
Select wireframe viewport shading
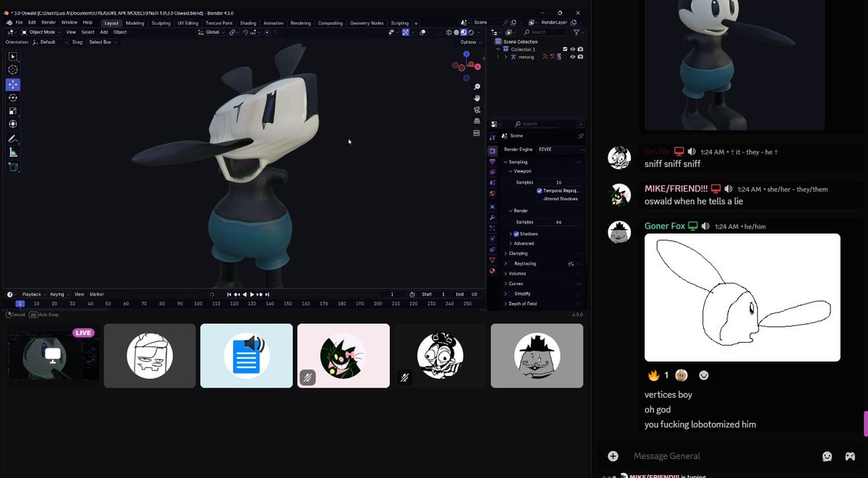coord(448,32)
